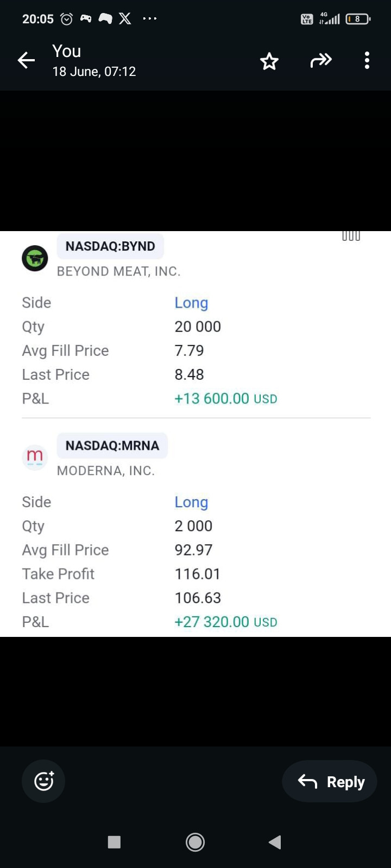Tap the Long side value for BYND
This screenshot has width=391, height=868.
[191, 303]
